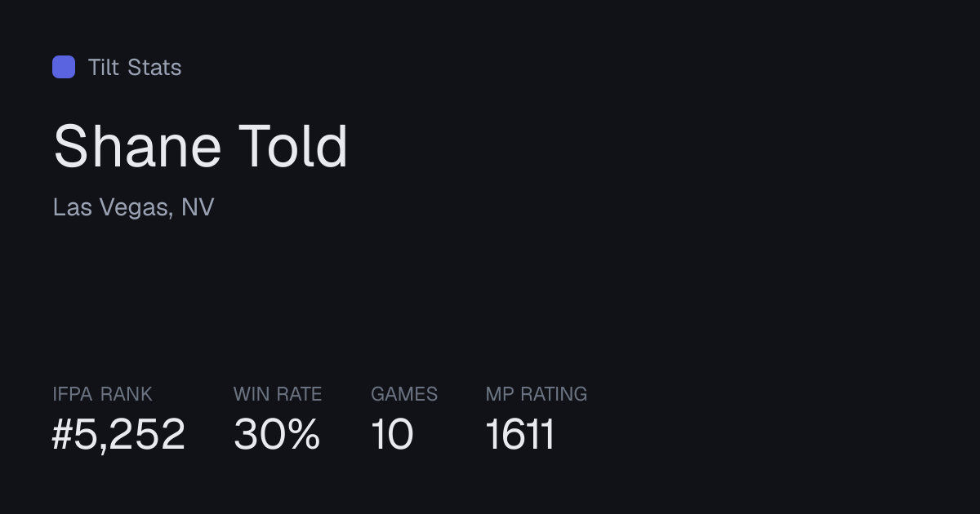Select the GAMES label
This screenshot has width=980, height=514.
coord(404,394)
